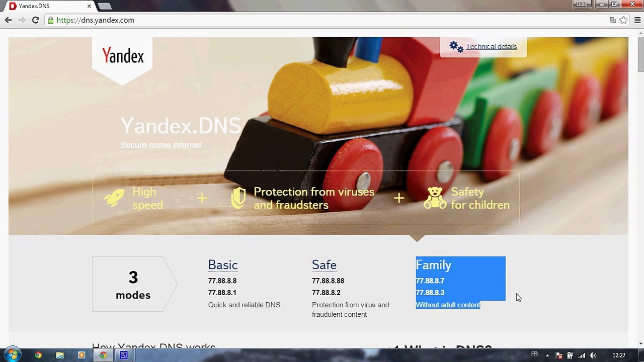The width and height of the screenshot is (644, 362).
Task: Open the media player taskbar icon
Action: click(82, 355)
